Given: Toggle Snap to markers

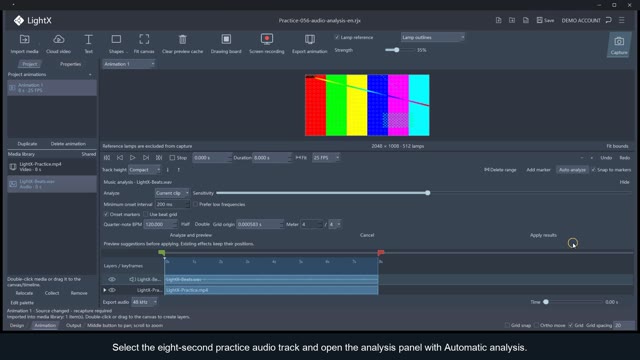Looking at the screenshot, I should tap(593, 170).
